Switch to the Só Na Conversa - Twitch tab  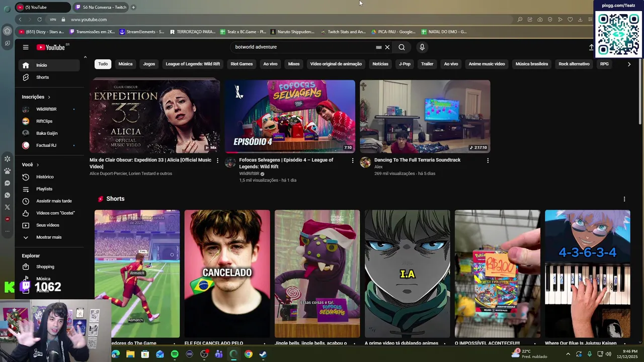[x=101, y=7]
